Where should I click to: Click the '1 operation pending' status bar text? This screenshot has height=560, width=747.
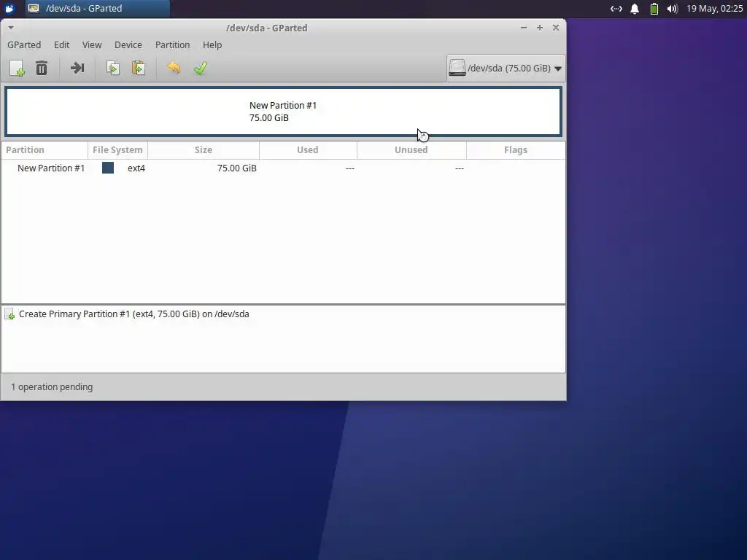(x=52, y=387)
